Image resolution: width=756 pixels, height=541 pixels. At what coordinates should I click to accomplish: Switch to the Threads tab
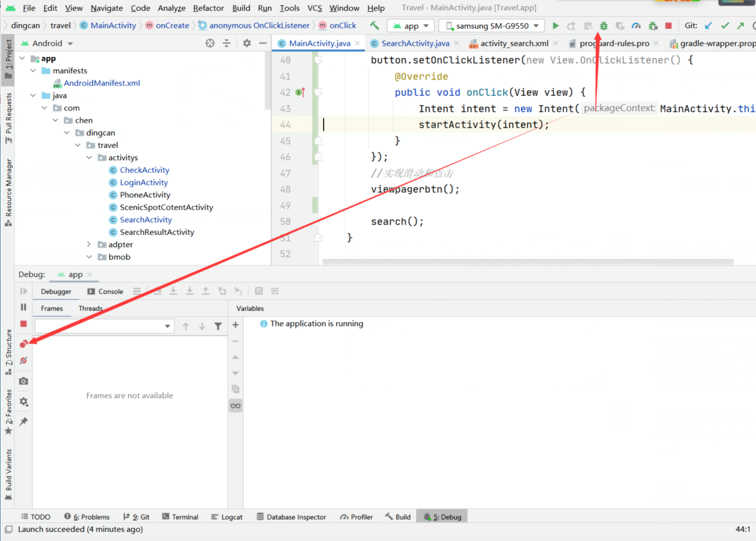coord(90,309)
